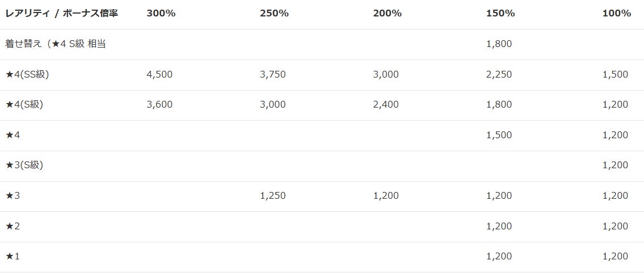Click the ★1 row label

(12, 257)
